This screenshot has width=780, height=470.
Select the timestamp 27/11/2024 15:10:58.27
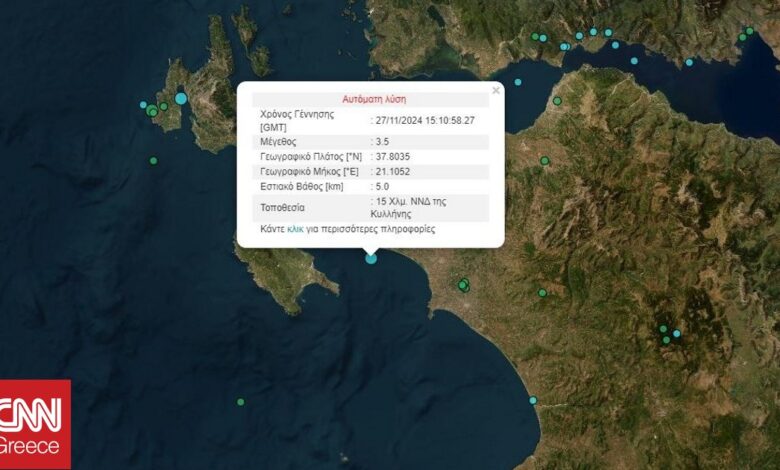tap(425, 120)
